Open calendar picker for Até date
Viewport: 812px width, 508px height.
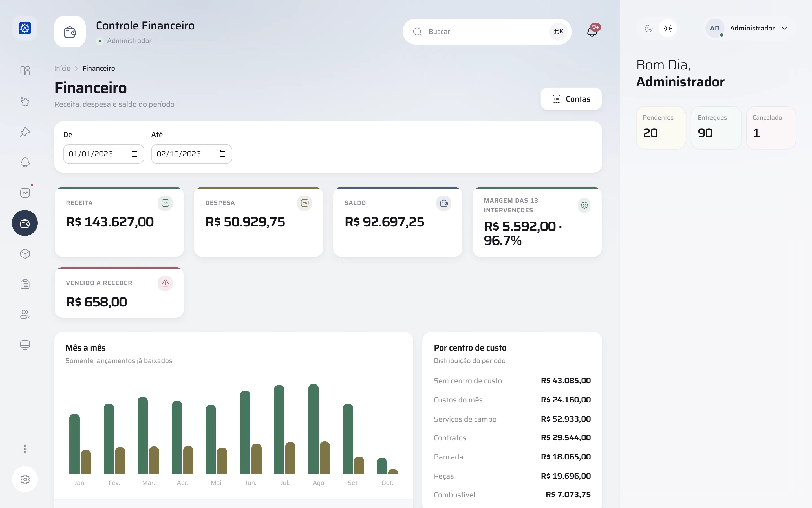pyautogui.click(x=222, y=154)
